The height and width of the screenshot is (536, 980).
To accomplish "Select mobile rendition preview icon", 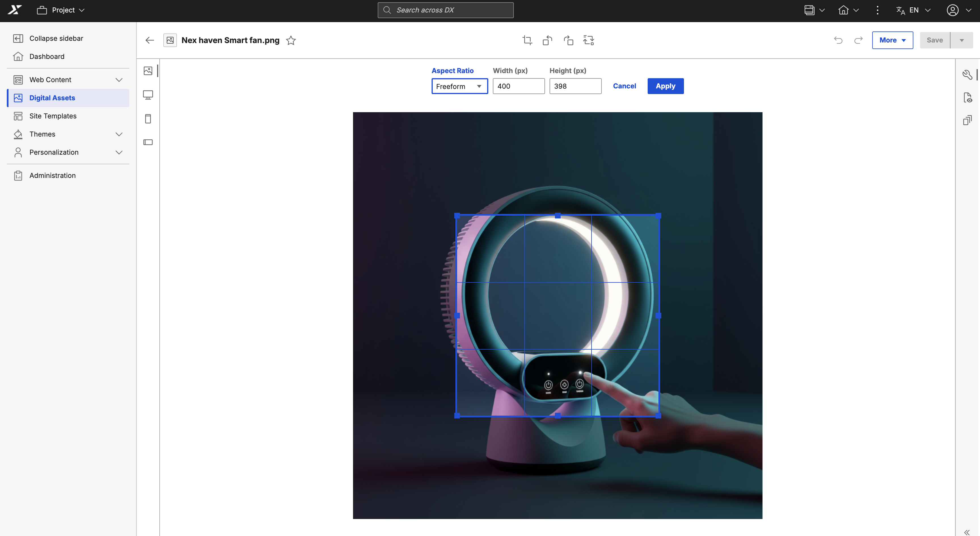I will point(148,119).
